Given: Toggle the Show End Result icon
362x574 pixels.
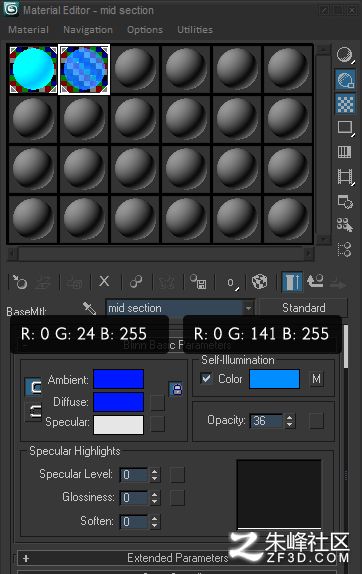Looking at the screenshot, I should coord(292,282).
